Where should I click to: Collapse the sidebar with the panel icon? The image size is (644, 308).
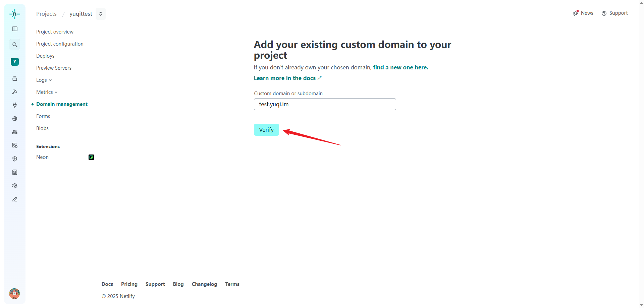click(x=15, y=29)
